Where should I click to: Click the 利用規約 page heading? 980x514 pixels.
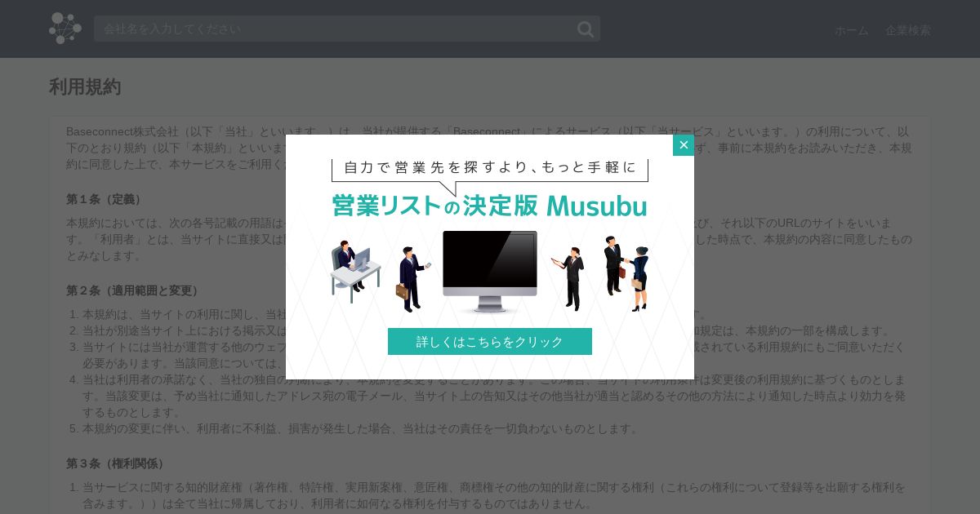click(x=85, y=87)
